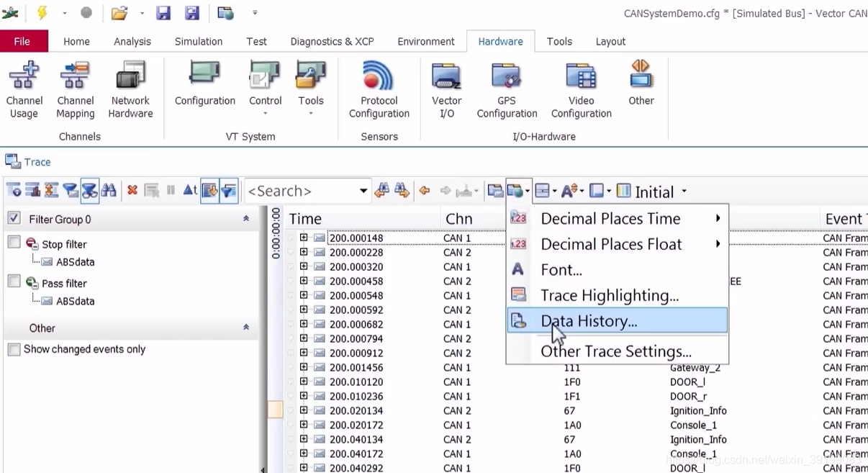Switch to the Home ribbon tab
This screenshot has width=868, height=473.
click(76, 41)
